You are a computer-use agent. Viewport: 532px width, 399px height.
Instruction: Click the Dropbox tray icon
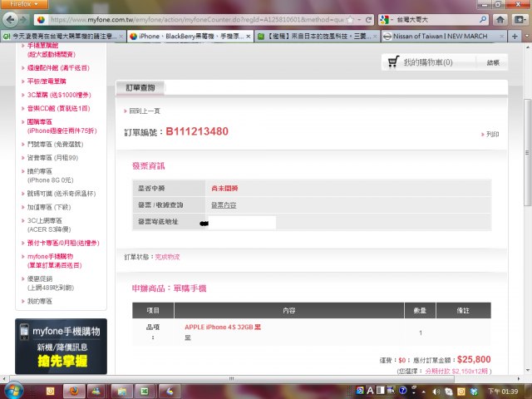474,392
